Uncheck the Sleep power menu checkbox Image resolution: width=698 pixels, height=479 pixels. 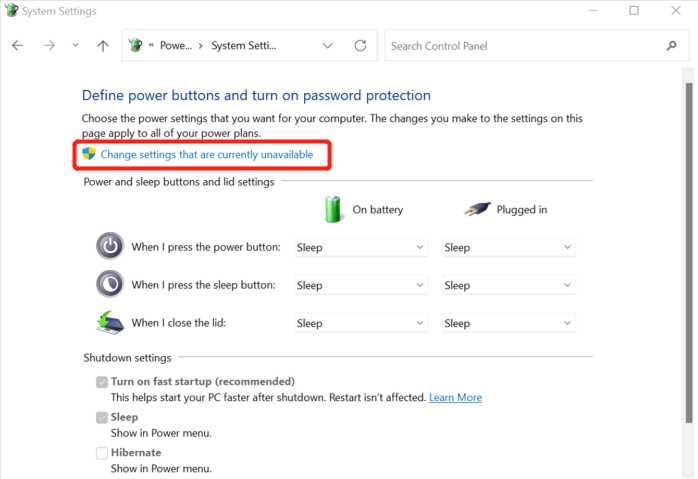(102, 417)
